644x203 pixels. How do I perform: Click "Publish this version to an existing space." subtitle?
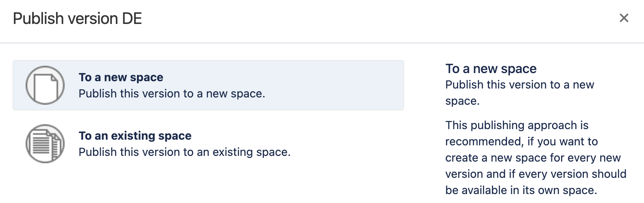184,152
